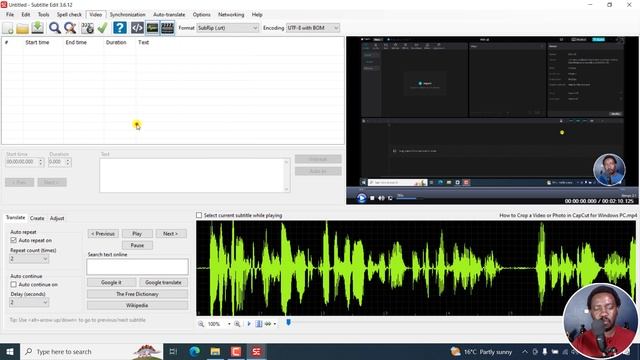
Task: Open the Encoding UTF-8 dropdown
Action: coord(313,28)
